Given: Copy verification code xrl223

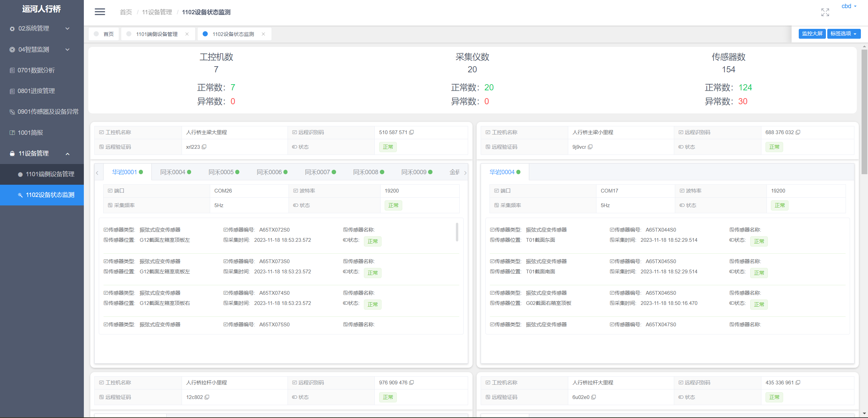Looking at the screenshot, I should pyautogui.click(x=204, y=147).
